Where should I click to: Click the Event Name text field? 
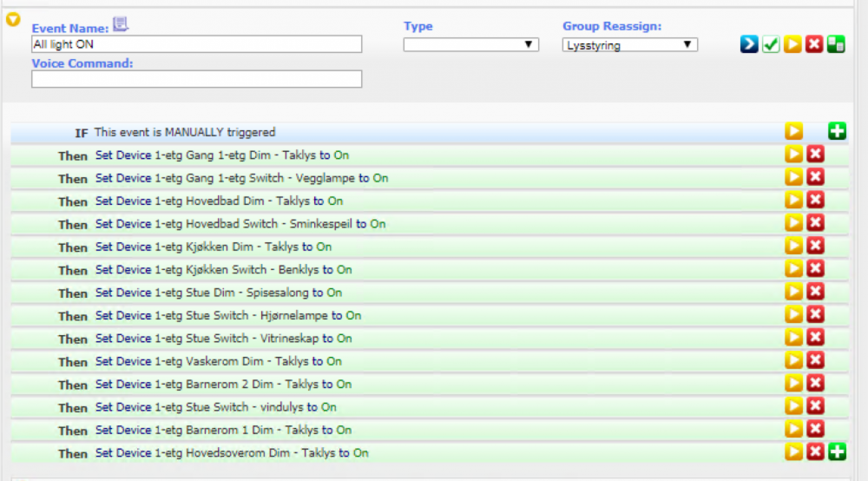[196, 44]
